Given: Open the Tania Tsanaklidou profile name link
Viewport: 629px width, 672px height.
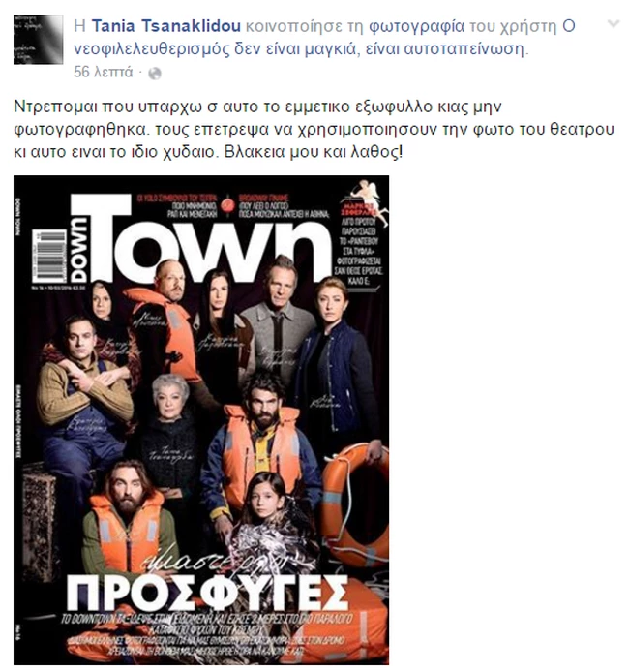Looking at the screenshot, I should tap(166, 26).
